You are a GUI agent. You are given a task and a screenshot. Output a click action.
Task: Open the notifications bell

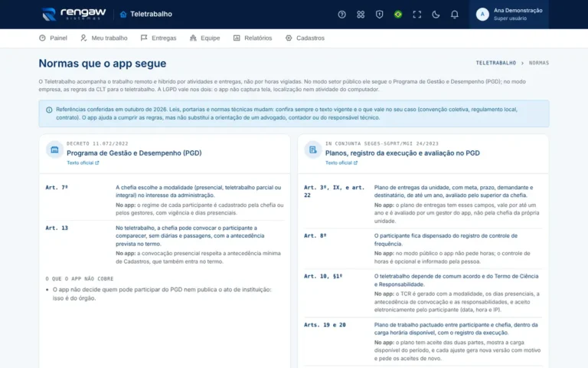(x=454, y=15)
